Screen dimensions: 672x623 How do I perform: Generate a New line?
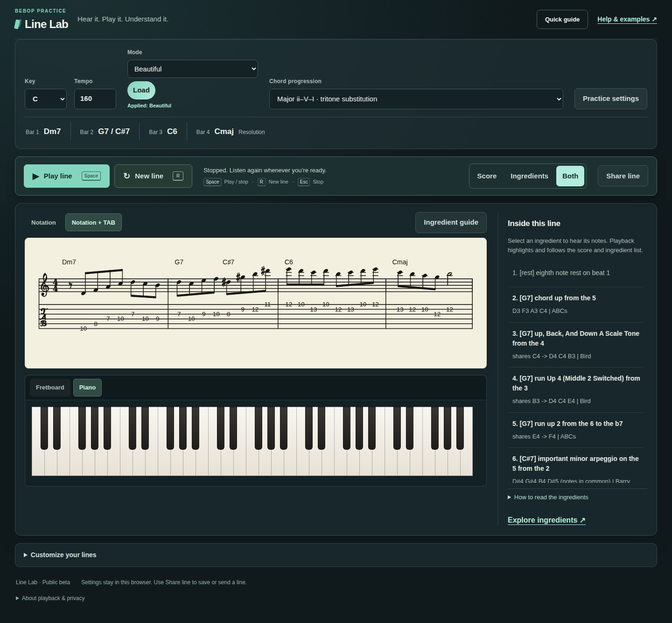[153, 176]
